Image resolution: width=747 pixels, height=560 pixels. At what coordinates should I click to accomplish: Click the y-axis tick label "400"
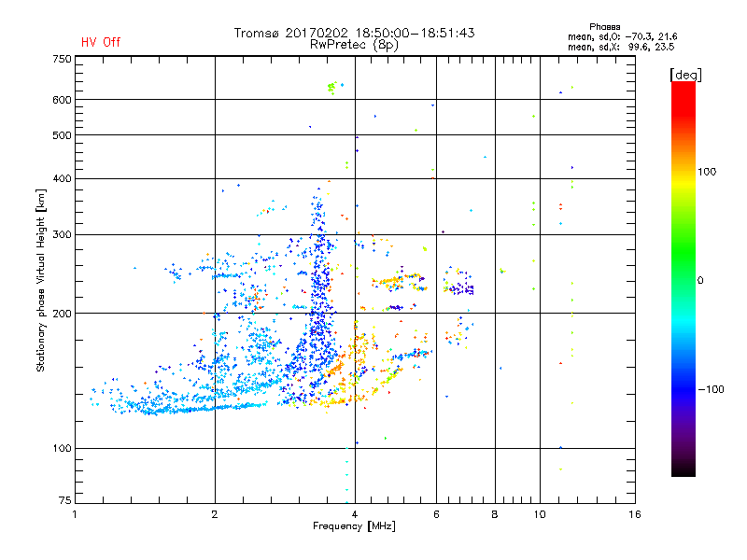point(62,179)
